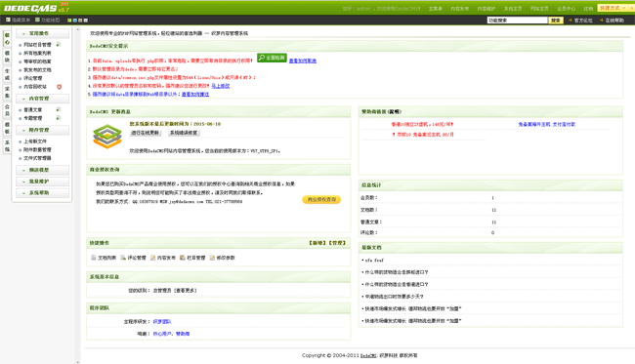Focus the 功能搜索 search input field
This screenshot has height=364, width=635.
tap(517, 20)
